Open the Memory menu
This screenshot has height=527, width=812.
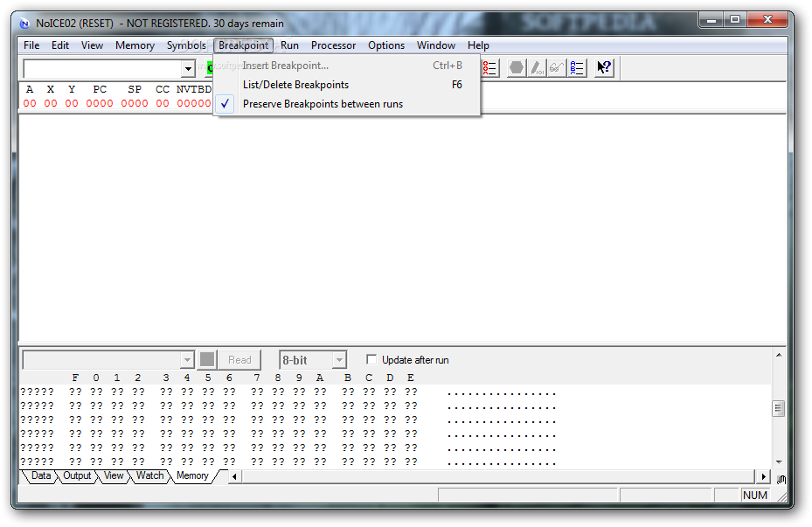[135, 45]
